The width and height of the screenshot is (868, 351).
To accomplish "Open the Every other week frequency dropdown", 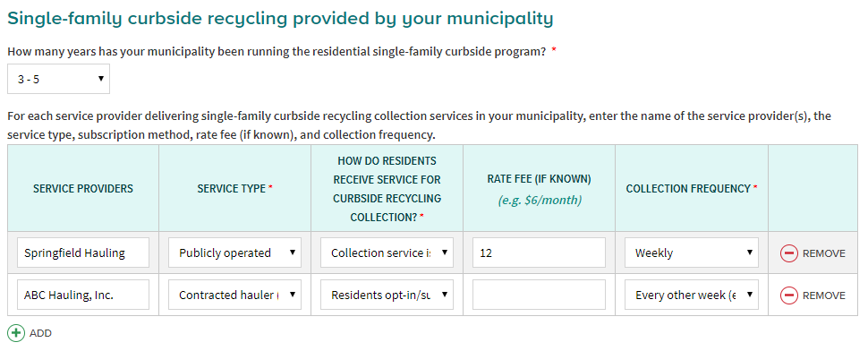I will [692, 295].
